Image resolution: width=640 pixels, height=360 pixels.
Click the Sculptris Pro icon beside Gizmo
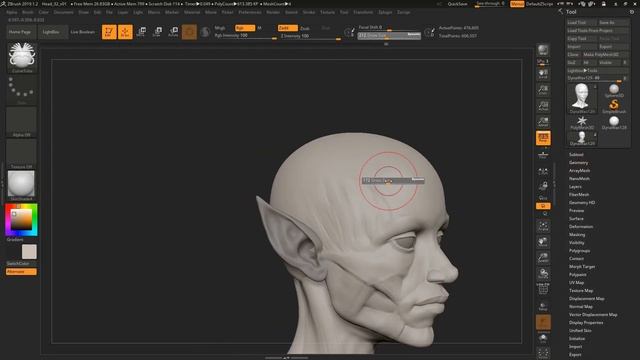pyautogui.click(x=205, y=32)
